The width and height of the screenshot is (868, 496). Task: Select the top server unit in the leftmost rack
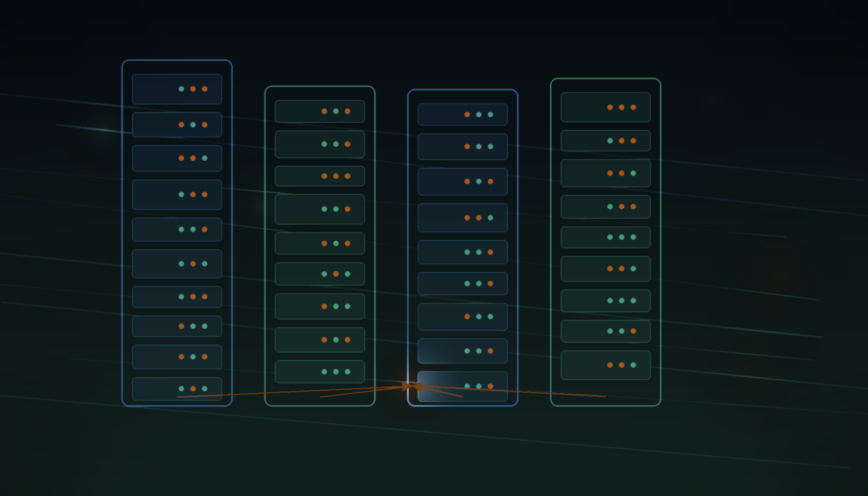tap(177, 89)
